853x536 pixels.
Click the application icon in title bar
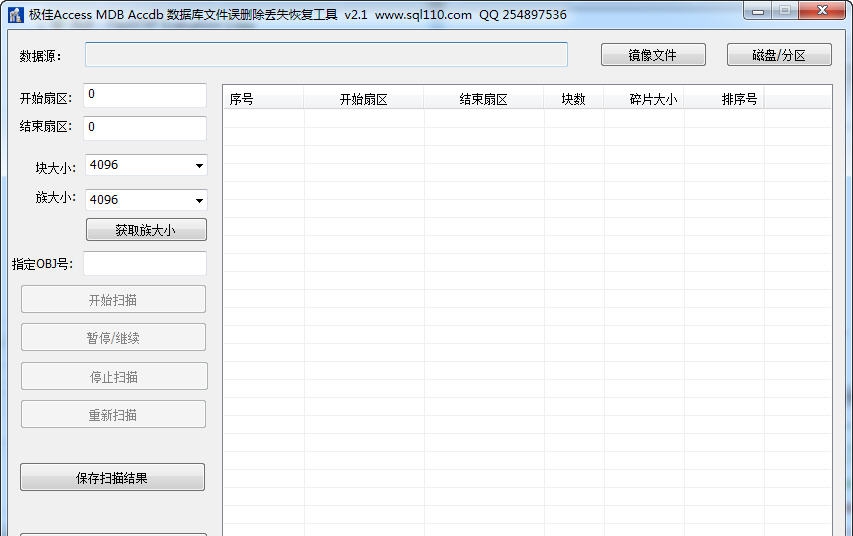click(x=16, y=15)
